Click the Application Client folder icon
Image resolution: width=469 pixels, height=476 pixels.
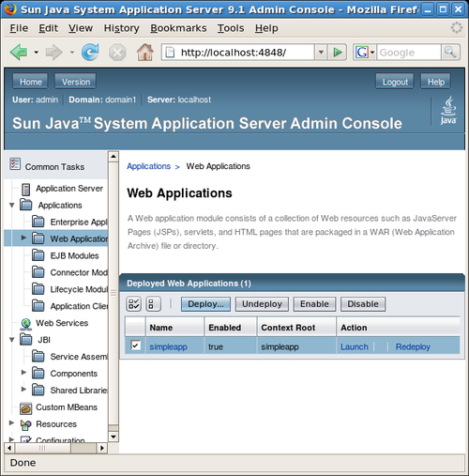(38, 306)
